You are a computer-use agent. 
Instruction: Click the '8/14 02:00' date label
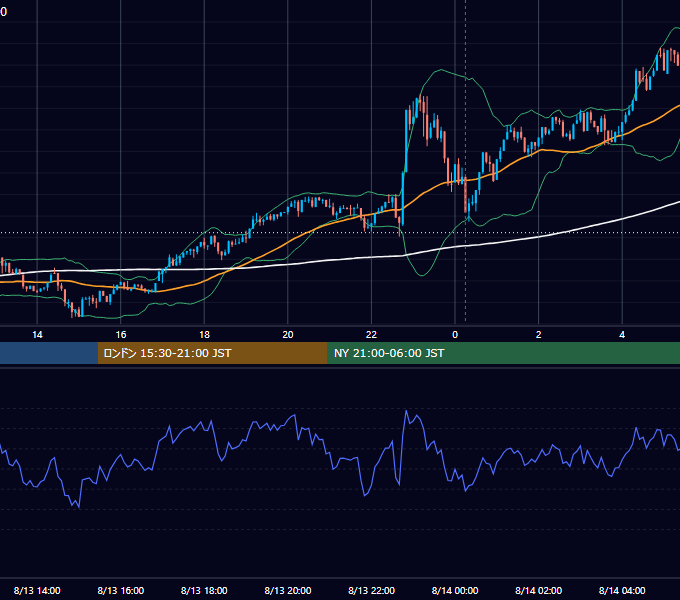tap(539, 590)
